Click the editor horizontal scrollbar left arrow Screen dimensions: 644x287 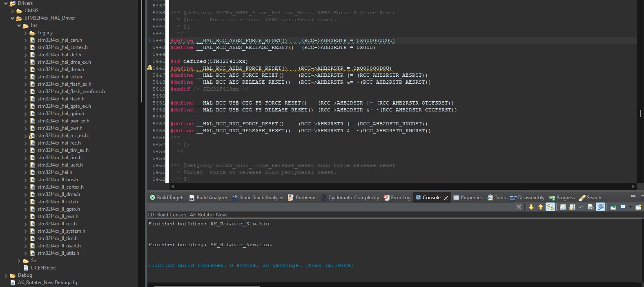[x=173, y=187]
